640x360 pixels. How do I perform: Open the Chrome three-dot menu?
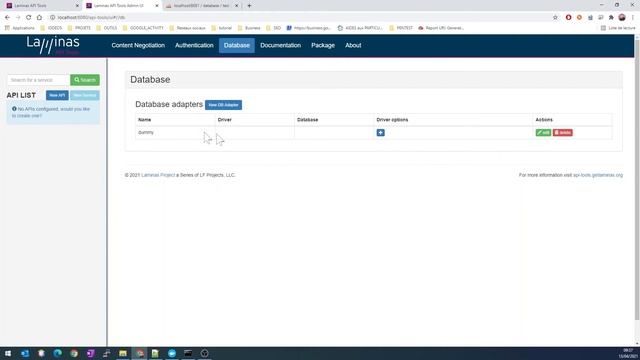(633, 18)
